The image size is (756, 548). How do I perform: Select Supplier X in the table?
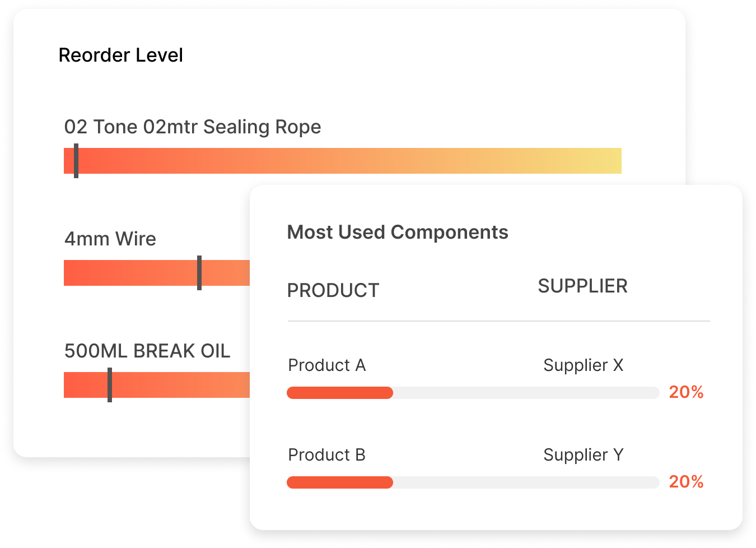(x=583, y=365)
